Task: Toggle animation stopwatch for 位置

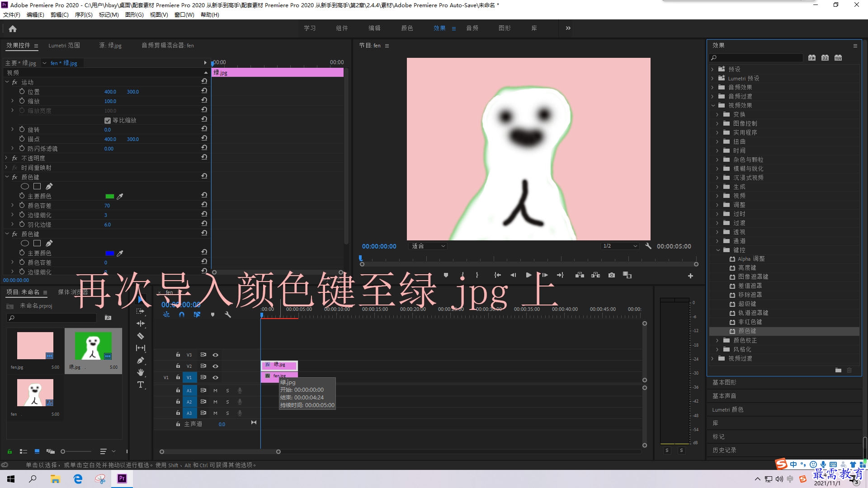Action: [x=22, y=91]
